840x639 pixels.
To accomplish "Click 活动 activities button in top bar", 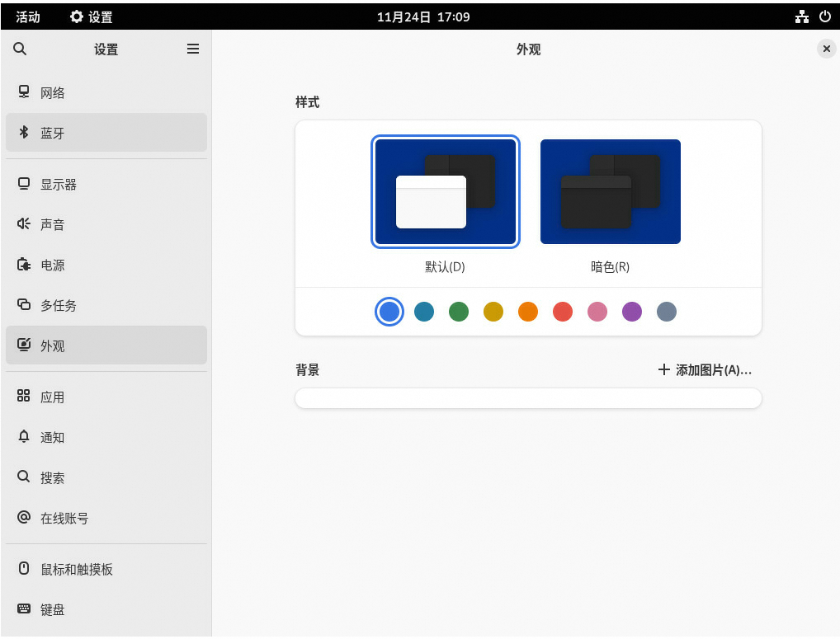I will pyautogui.click(x=28, y=16).
